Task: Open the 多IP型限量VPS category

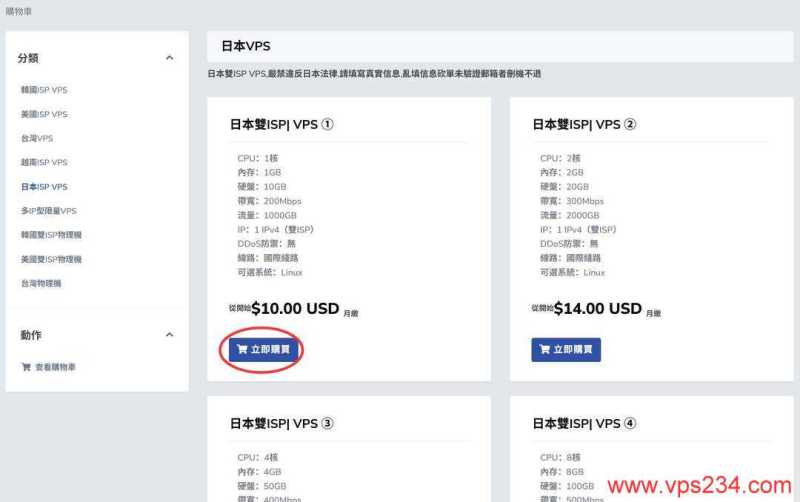Action: 48,211
